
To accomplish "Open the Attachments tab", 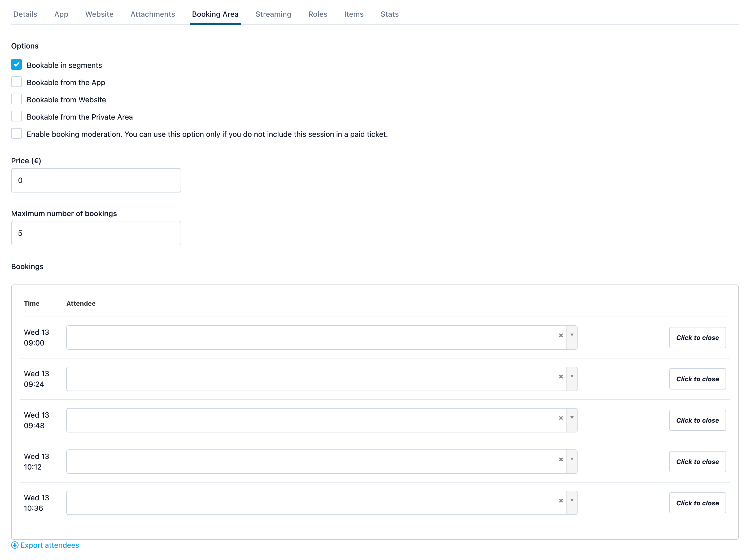I will tap(152, 14).
